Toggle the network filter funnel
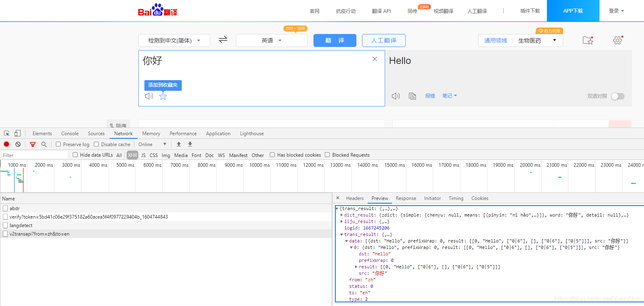The width and height of the screenshot is (644, 306). pyautogui.click(x=33, y=144)
